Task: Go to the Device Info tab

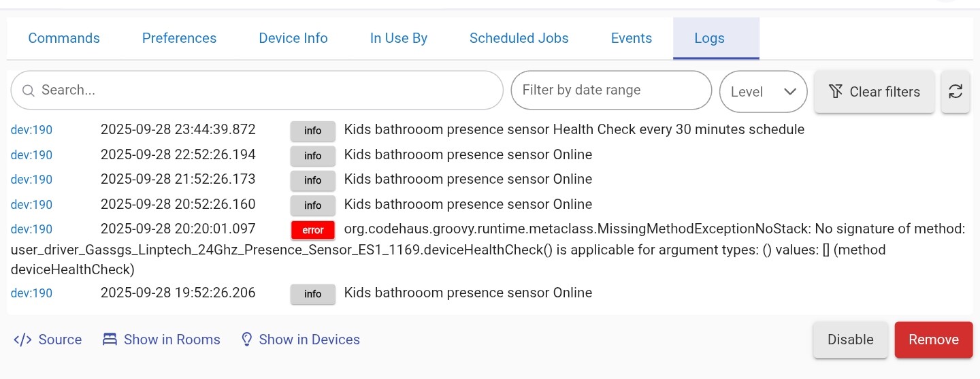Action: coord(293,38)
